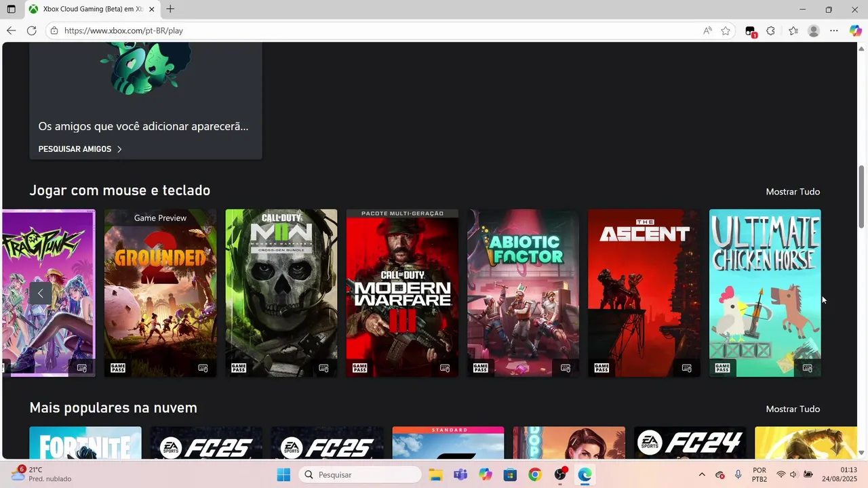The height and width of the screenshot is (488, 868).
Task: Open Read aloud icon in address bar
Action: click(x=707, y=30)
